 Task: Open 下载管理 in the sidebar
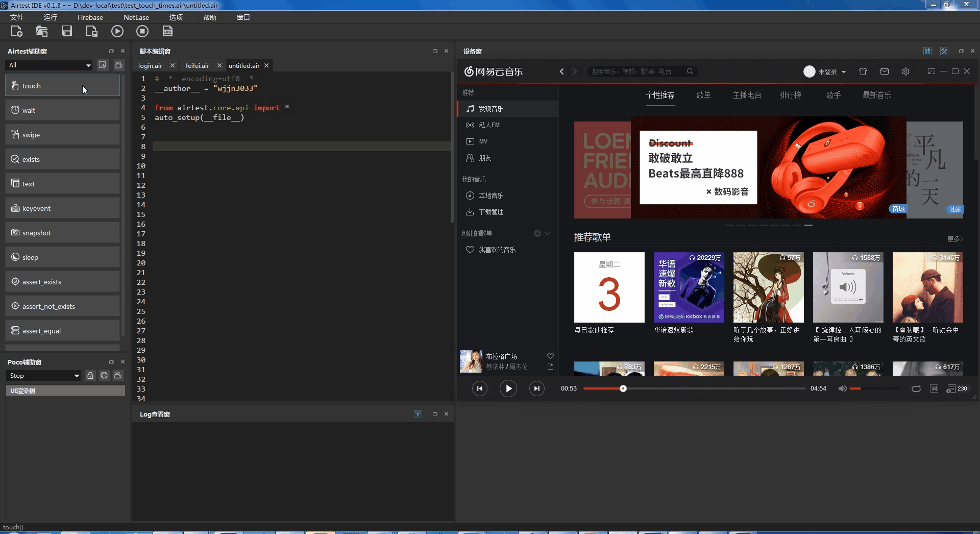(508, 212)
